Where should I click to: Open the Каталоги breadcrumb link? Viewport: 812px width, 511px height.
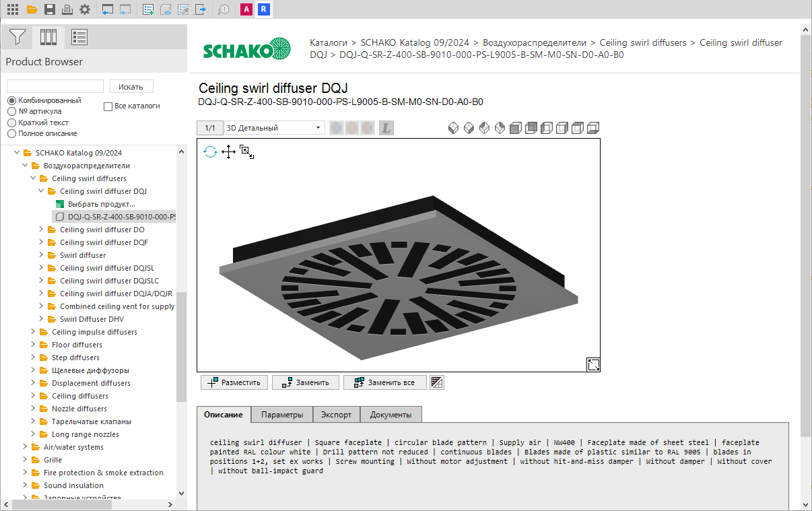point(329,42)
